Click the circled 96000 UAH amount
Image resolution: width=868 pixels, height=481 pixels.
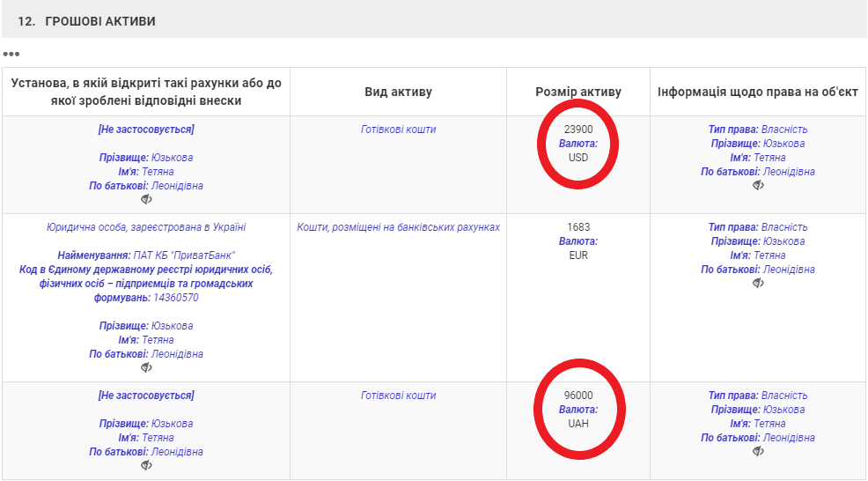click(578, 396)
